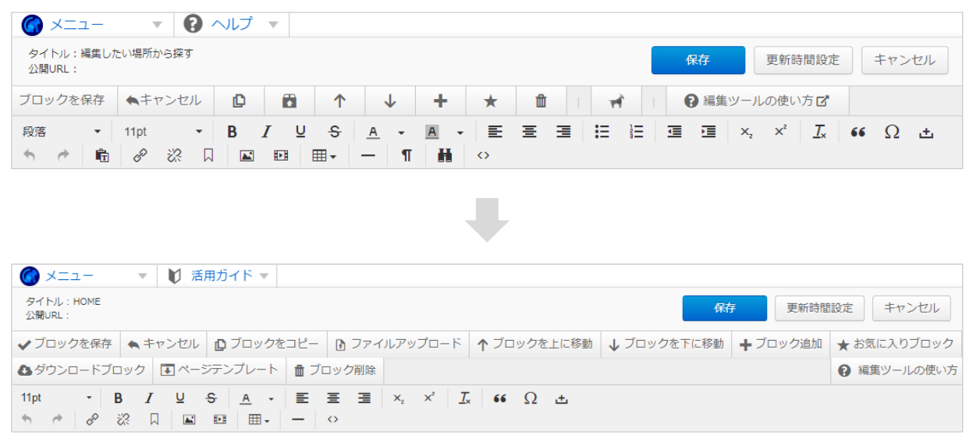Click the align left icon in the upper editor
The width and height of the screenshot is (980, 446).
click(495, 132)
